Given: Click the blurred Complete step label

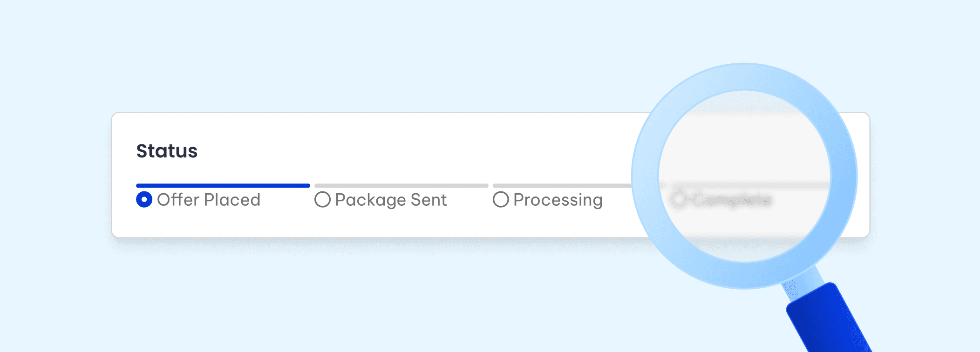Looking at the screenshot, I should (732, 200).
